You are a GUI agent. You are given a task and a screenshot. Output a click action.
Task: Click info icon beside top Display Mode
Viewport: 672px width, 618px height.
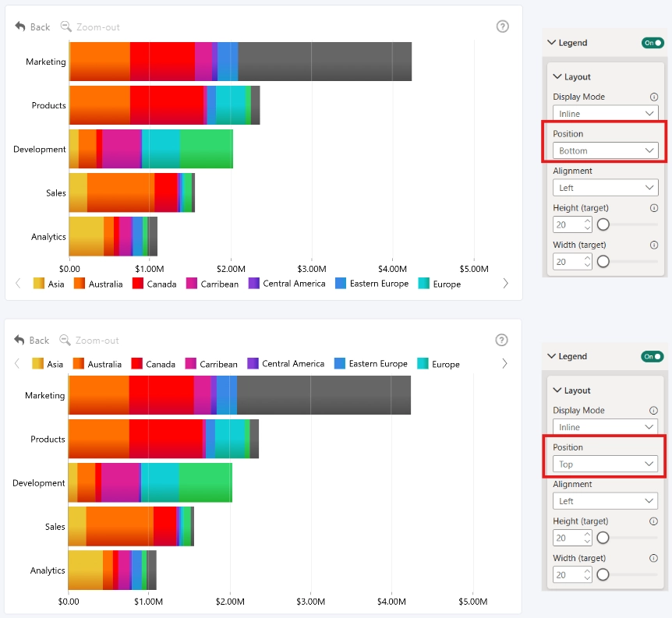[653, 97]
